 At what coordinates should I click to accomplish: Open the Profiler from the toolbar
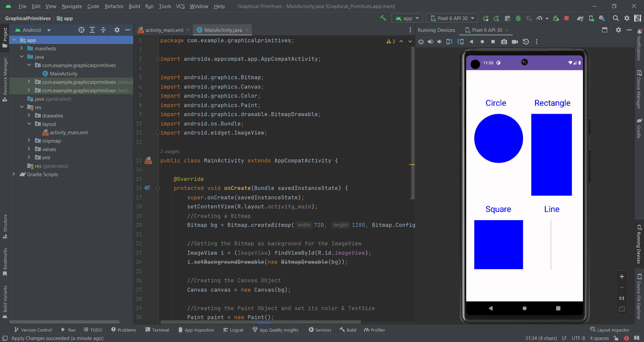click(x=540, y=18)
